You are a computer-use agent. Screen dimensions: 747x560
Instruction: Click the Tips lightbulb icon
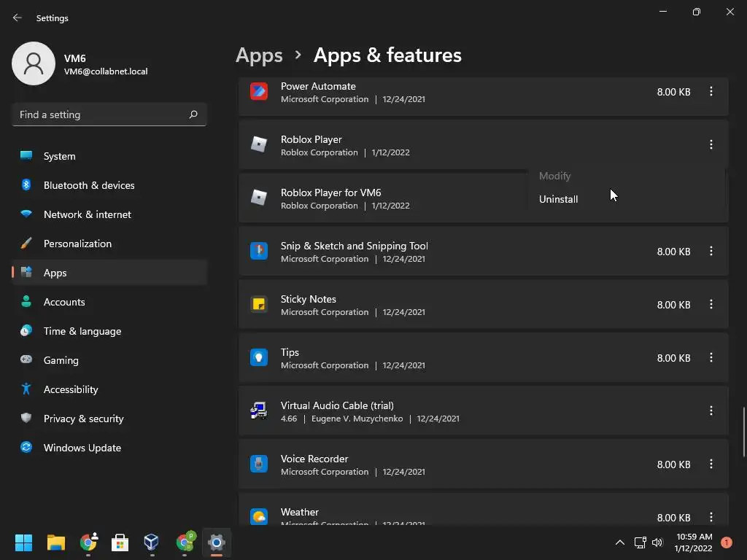point(259,358)
